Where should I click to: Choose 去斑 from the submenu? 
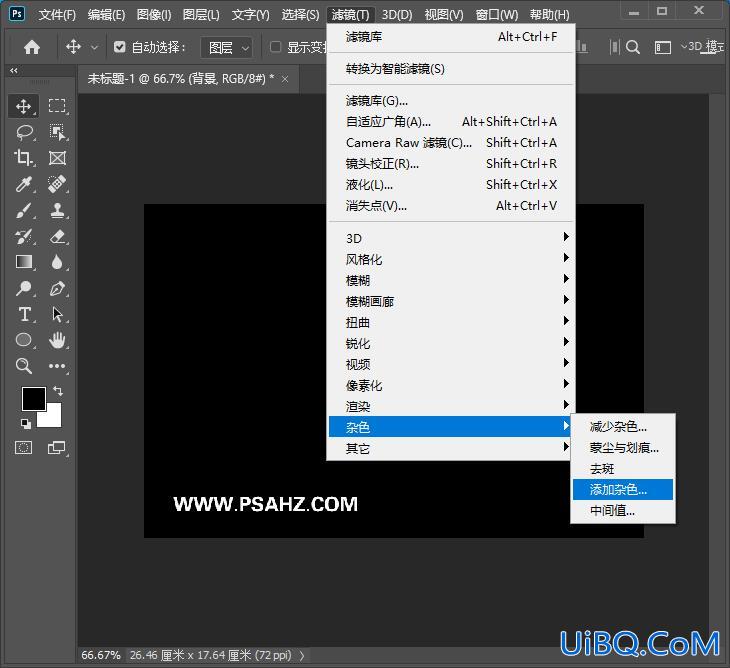623,468
